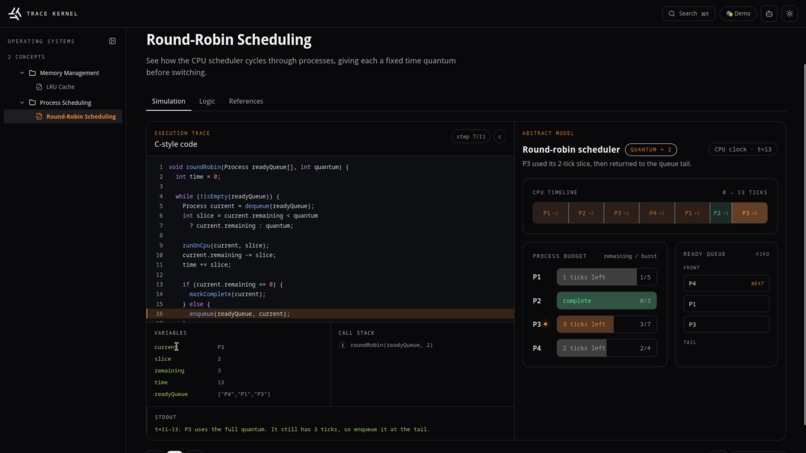This screenshot has height=453, width=806.
Task: Click the 'time' variable row
Action: 238,383
